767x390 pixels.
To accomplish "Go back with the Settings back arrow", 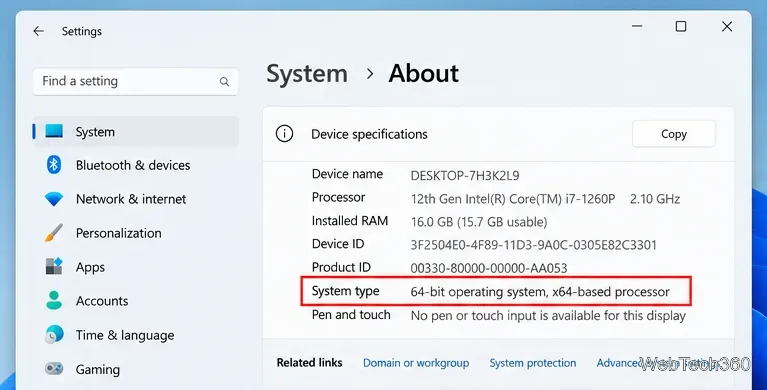I will pyautogui.click(x=39, y=31).
